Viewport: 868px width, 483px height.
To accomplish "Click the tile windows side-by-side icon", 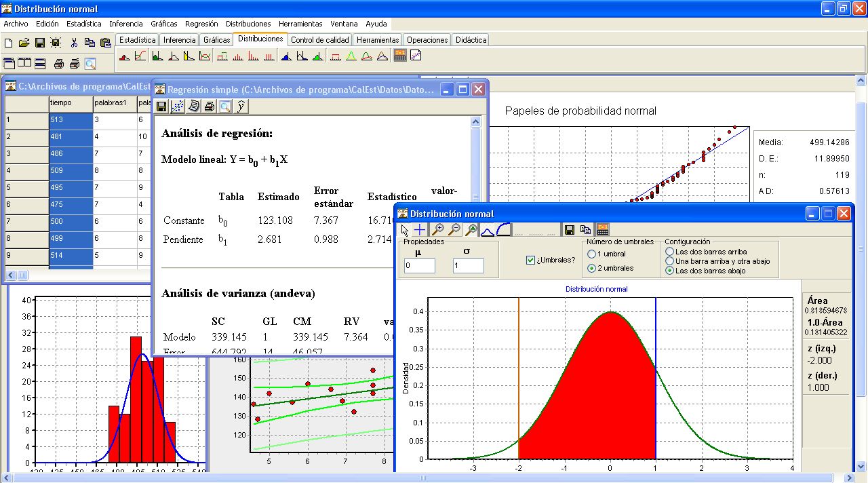I will 24,64.
